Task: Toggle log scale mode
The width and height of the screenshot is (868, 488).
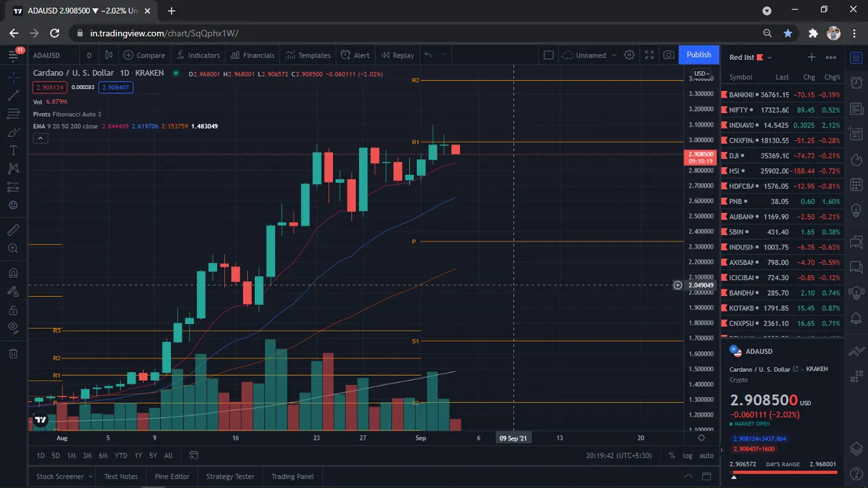Action: (x=688, y=455)
